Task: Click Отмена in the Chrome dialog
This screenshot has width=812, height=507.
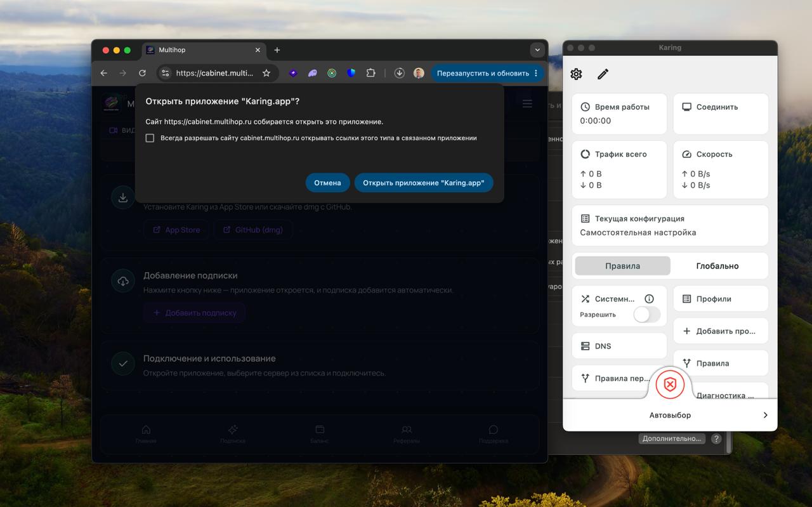Action: 327,183
